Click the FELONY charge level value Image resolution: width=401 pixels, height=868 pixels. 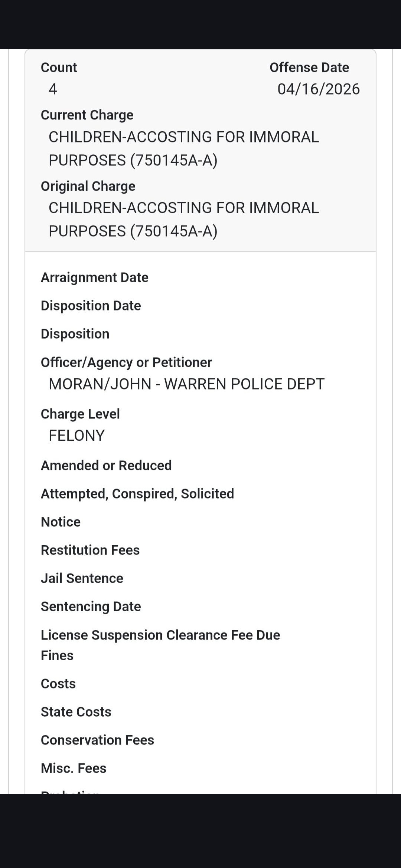pos(76,435)
